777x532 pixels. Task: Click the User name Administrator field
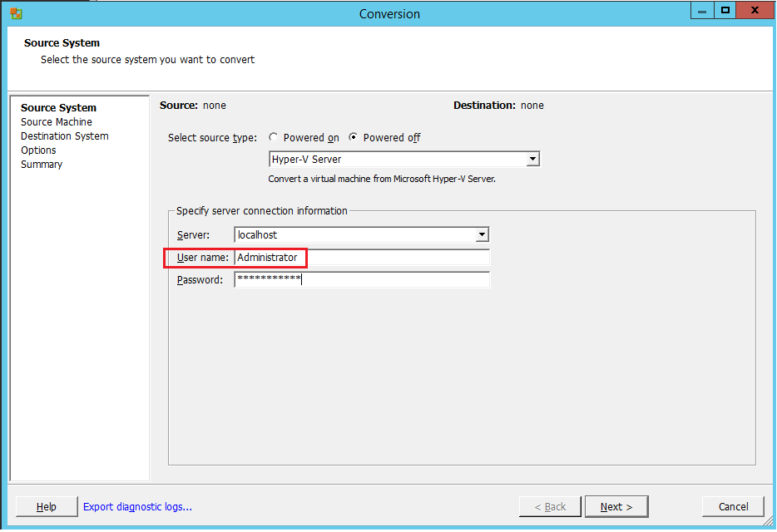click(x=362, y=257)
